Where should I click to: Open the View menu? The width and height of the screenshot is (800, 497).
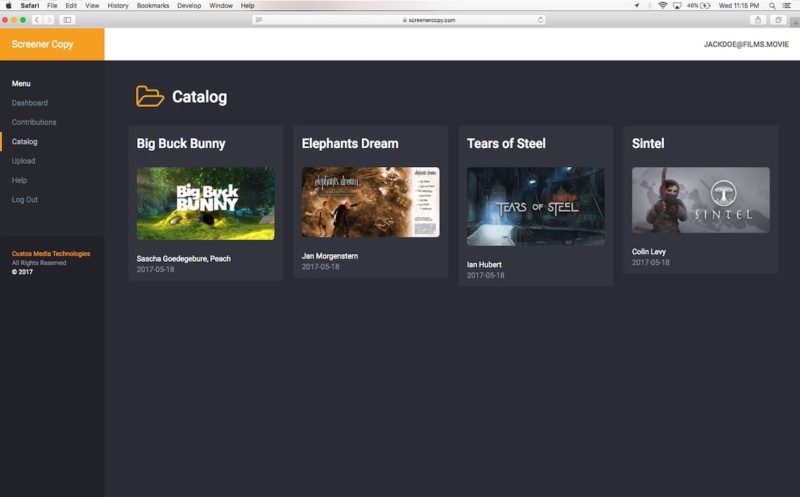(92, 6)
